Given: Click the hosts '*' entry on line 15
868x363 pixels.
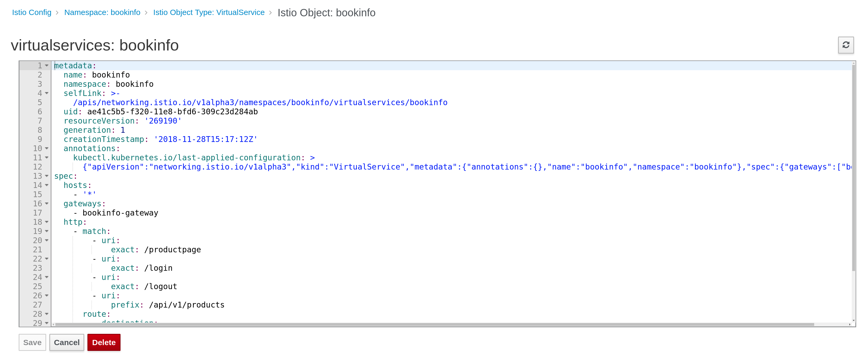Looking at the screenshot, I should click(x=90, y=194).
